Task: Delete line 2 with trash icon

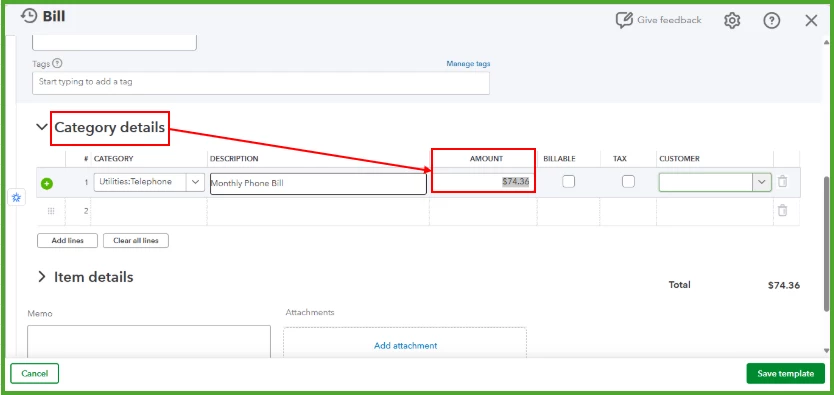Action: tap(782, 211)
